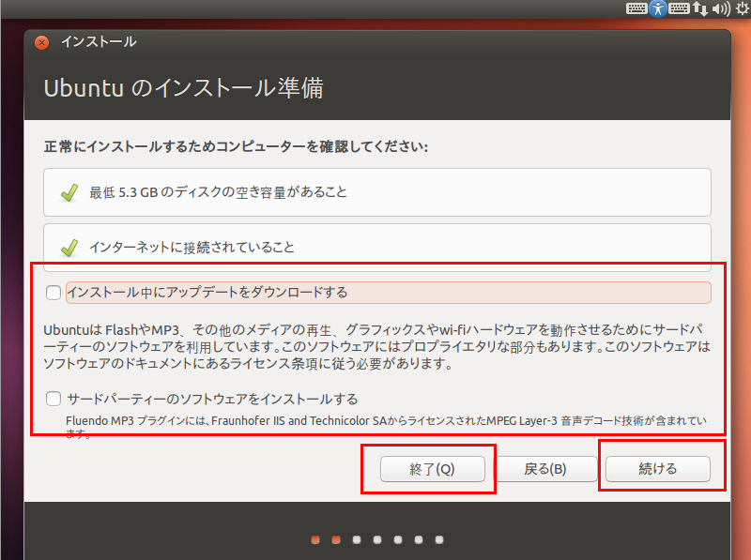751x560 pixels.
Task: Click the keyboard indicator left of the accessibility icon
Action: coord(636,8)
